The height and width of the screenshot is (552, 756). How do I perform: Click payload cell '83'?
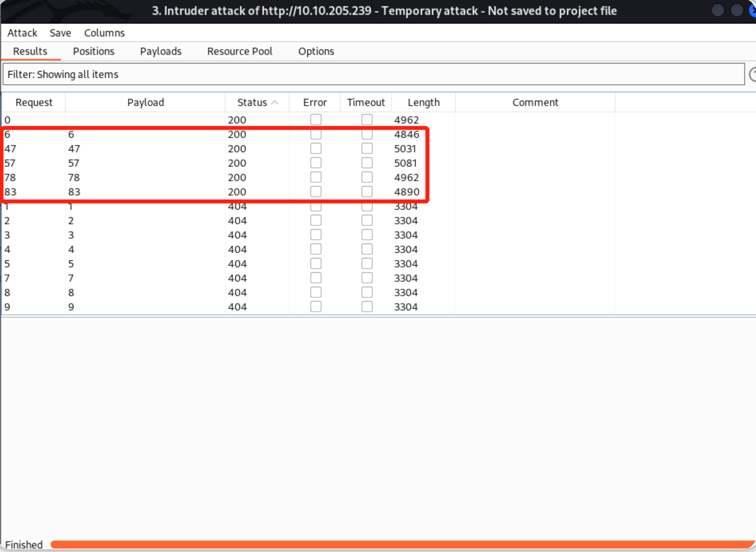74,192
